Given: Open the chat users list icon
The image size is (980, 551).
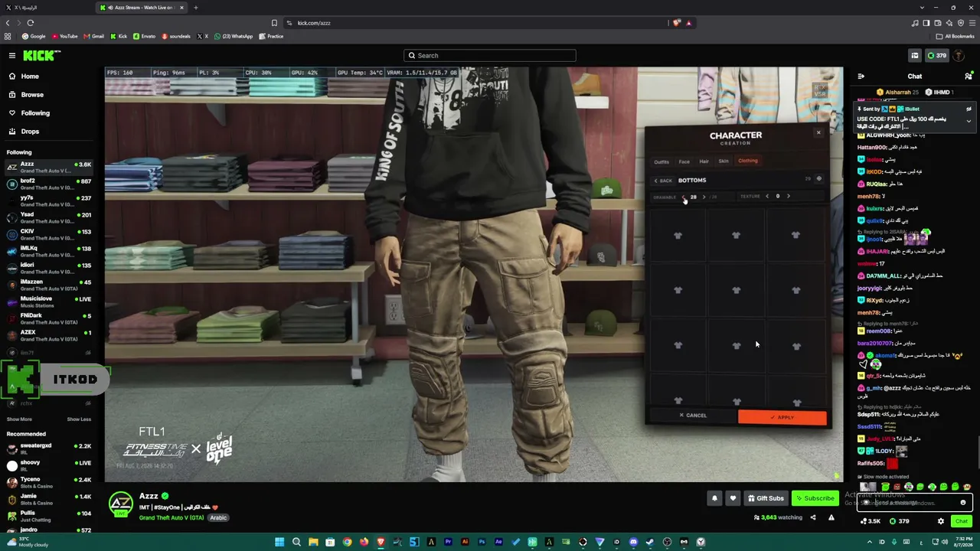Looking at the screenshot, I should pyautogui.click(x=969, y=77).
